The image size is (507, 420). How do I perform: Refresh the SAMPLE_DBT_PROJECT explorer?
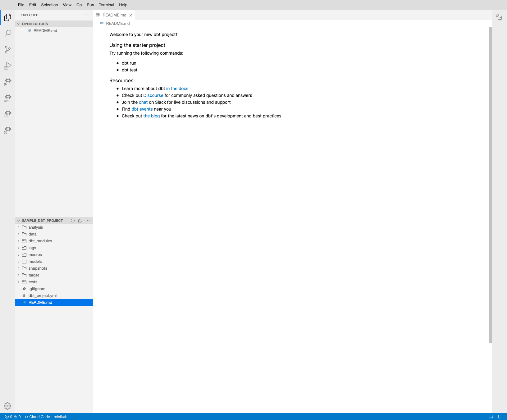(73, 221)
